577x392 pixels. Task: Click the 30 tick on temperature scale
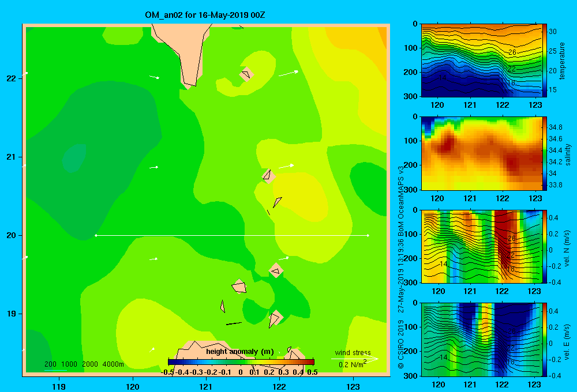[553, 32]
